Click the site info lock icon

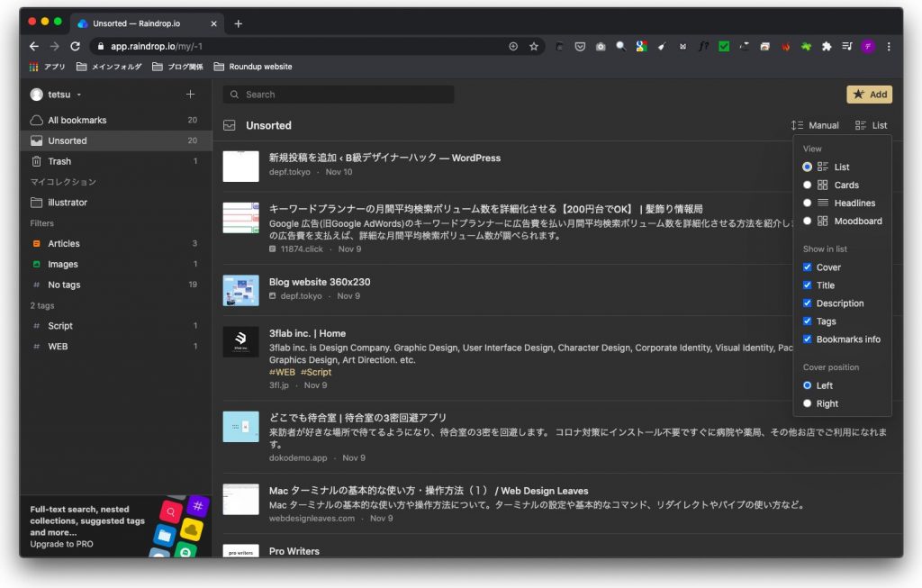pyautogui.click(x=101, y=46)
